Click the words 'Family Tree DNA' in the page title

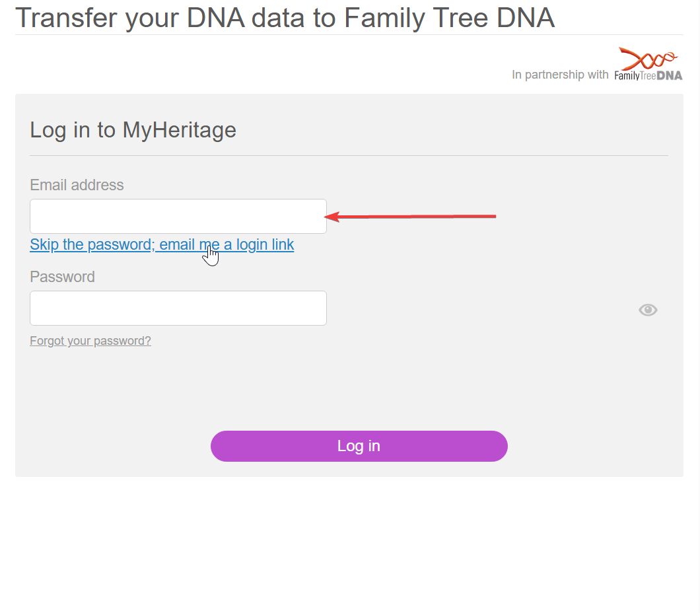(x=449, y=18)
